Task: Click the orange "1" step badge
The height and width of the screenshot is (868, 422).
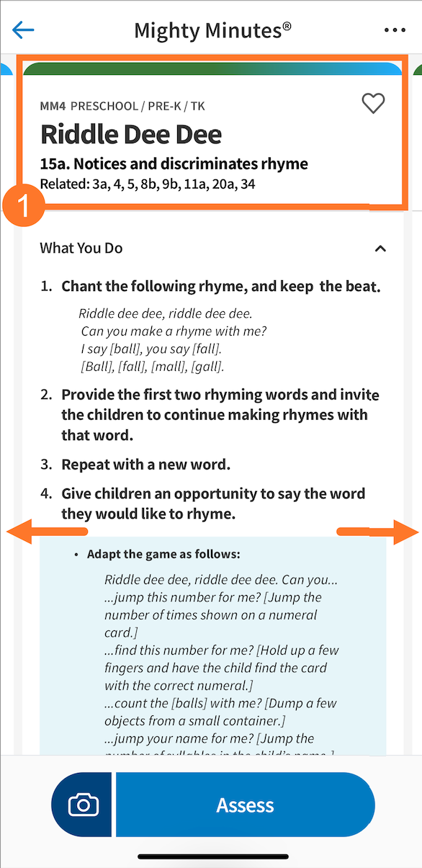Action: (x=24, y=205)
